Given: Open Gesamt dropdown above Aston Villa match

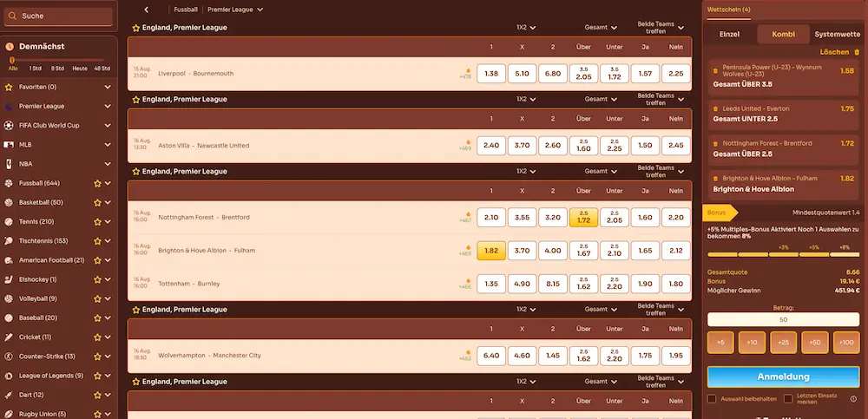Looking at the screenshot, I should (x=601, y=100).
